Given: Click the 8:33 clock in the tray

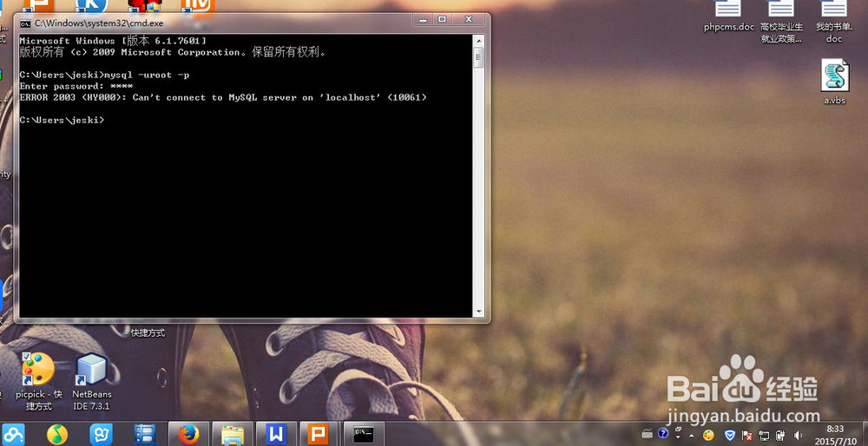Looking at the screenshot, I should [835, 429].
